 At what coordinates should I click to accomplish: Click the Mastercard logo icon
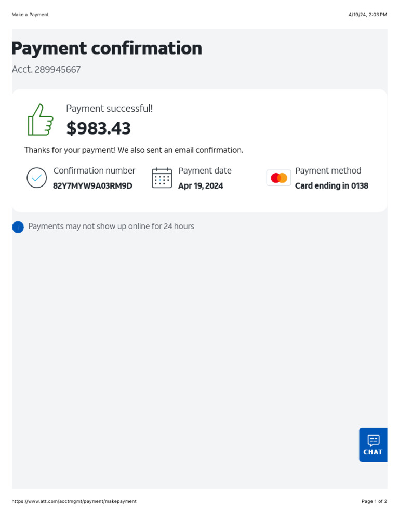(x=279, y=178)
